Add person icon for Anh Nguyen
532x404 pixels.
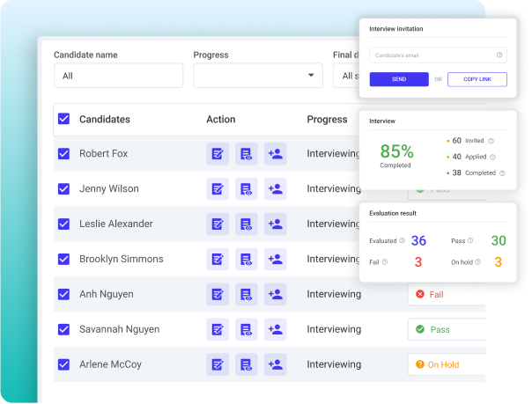click(x=275, y=294)
